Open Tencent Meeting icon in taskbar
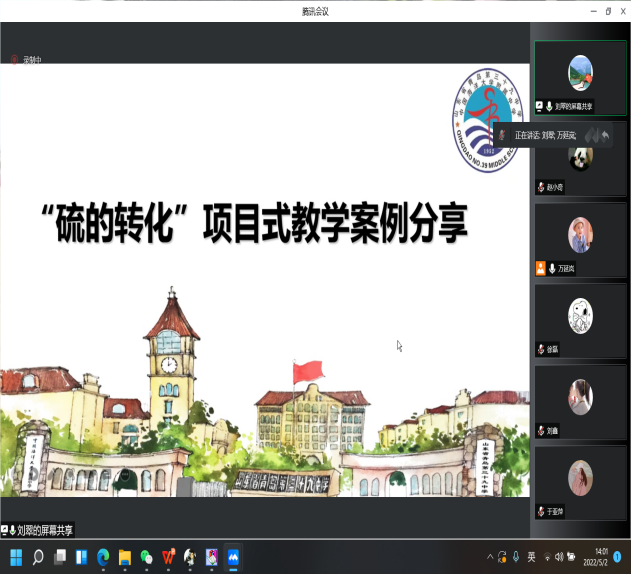 [233, 556]
